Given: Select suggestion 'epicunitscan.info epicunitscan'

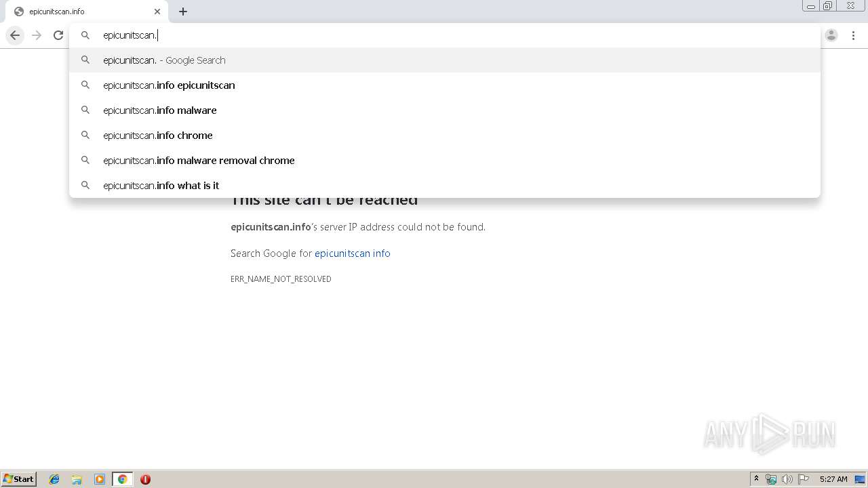Looking at the screenshot, I should pos(445,85).
